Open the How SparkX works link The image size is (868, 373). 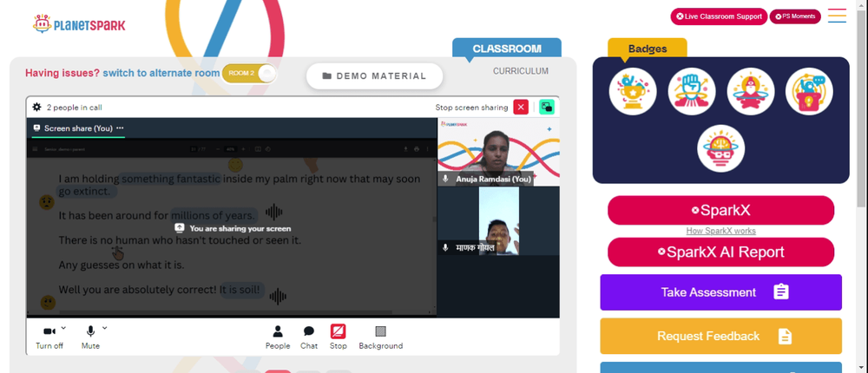720,231
